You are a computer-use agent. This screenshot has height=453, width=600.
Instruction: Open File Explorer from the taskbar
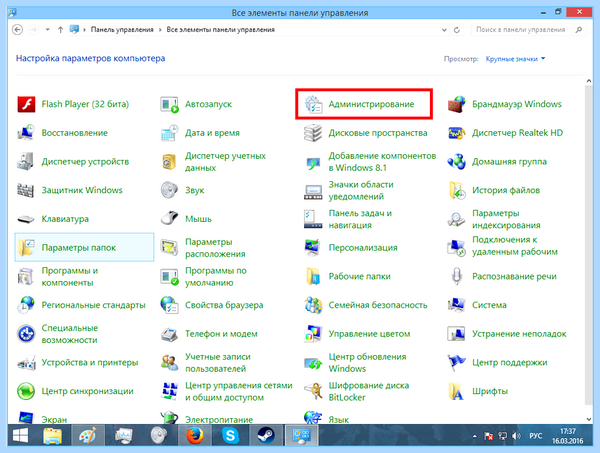click(52, 435)
